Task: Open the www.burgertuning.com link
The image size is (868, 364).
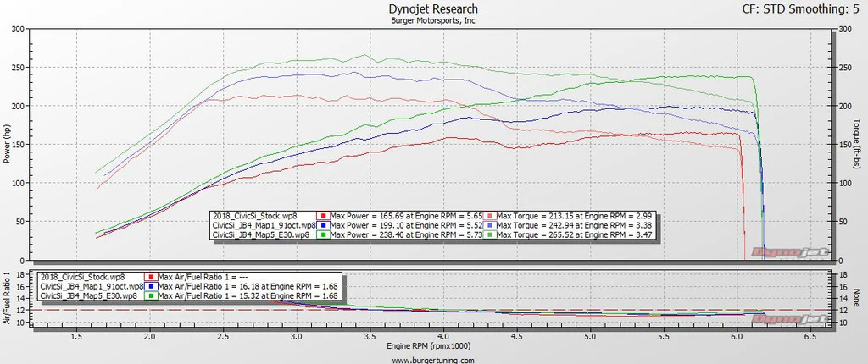Action: (433, 360)
